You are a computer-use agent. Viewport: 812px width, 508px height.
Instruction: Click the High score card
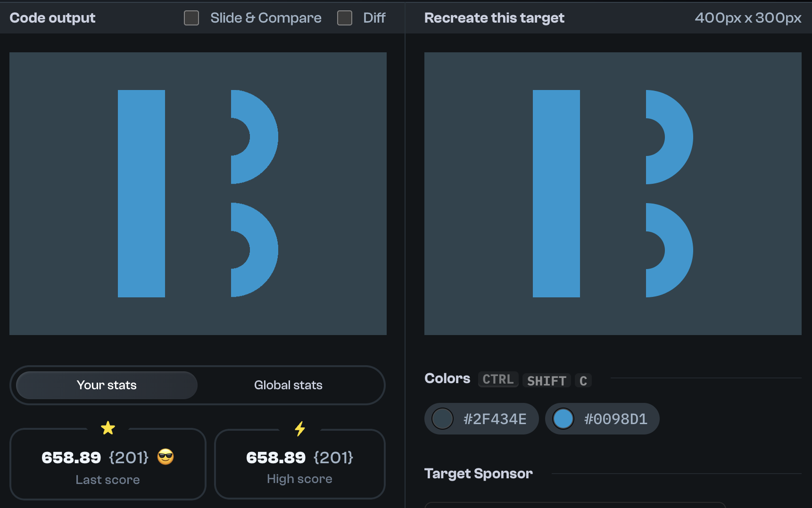pos(300,464)
